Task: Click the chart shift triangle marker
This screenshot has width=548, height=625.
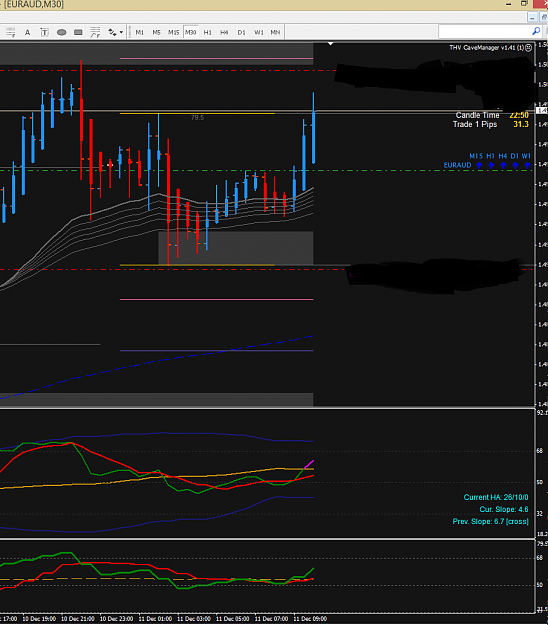Action: point(330,43)
